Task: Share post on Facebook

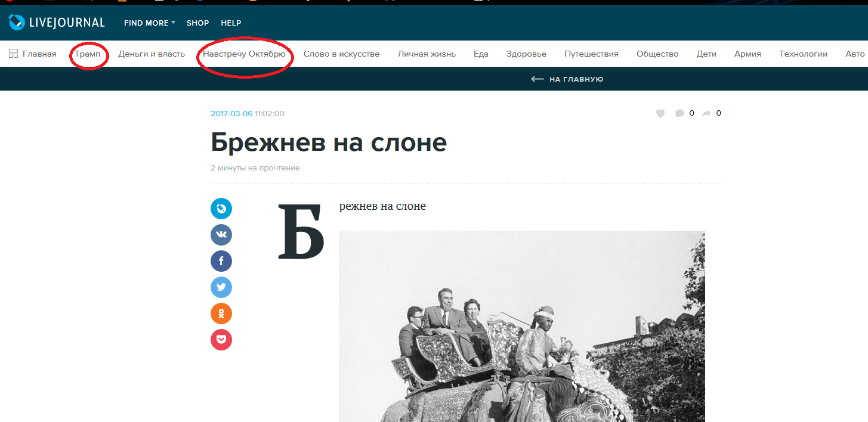Action: (x=221, y=261)
